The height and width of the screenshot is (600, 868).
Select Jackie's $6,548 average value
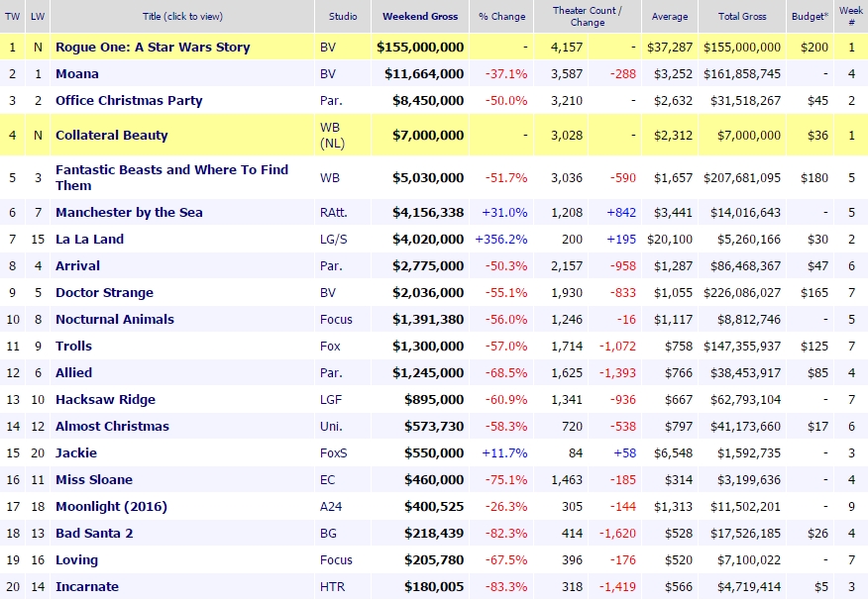tap(673, 453)
